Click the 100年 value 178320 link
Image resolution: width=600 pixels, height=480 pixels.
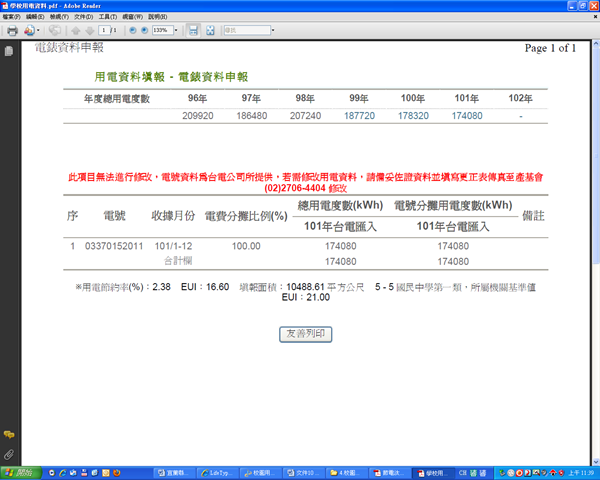pos(413,116)
